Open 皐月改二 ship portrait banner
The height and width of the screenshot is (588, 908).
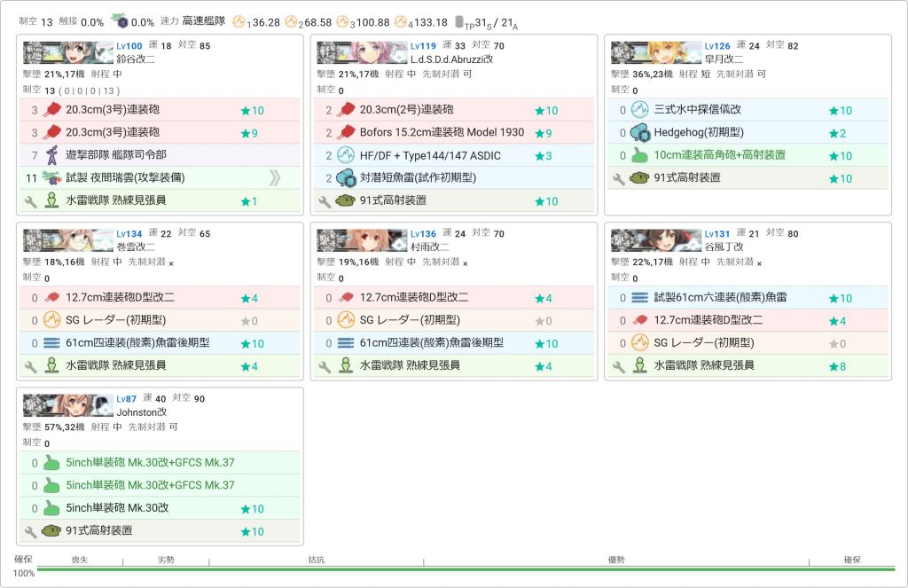click(656, 52)
